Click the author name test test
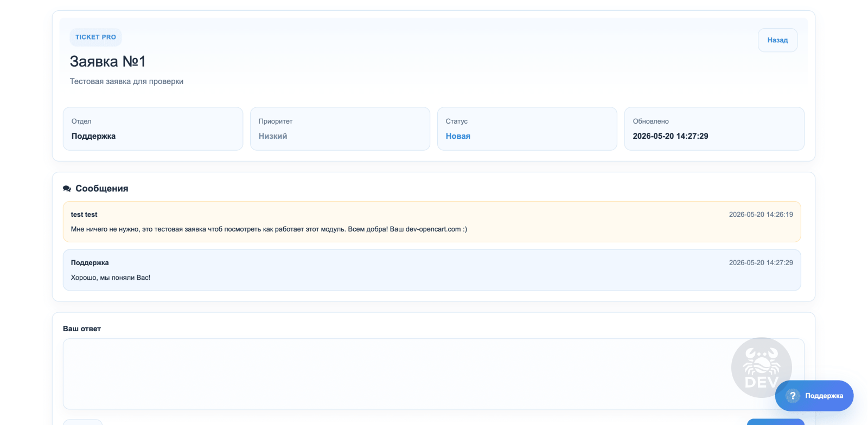 pyautogui.click(x=84, y=215)
